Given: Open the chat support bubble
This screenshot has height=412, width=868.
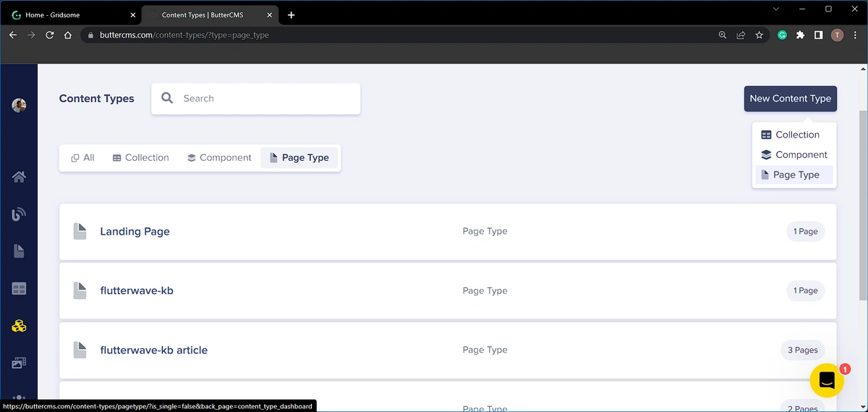Looking at the screenshot, I should point(827,380).
